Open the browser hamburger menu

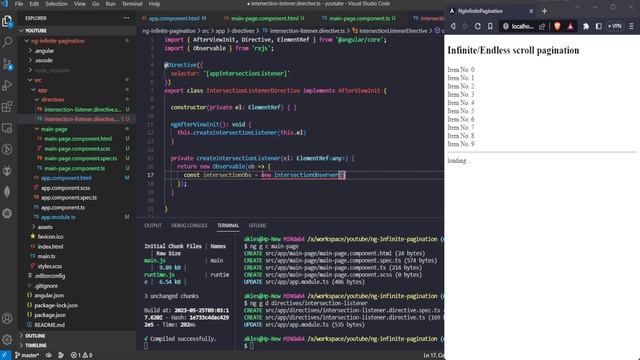pyautogui.click(x=631, y=26)
